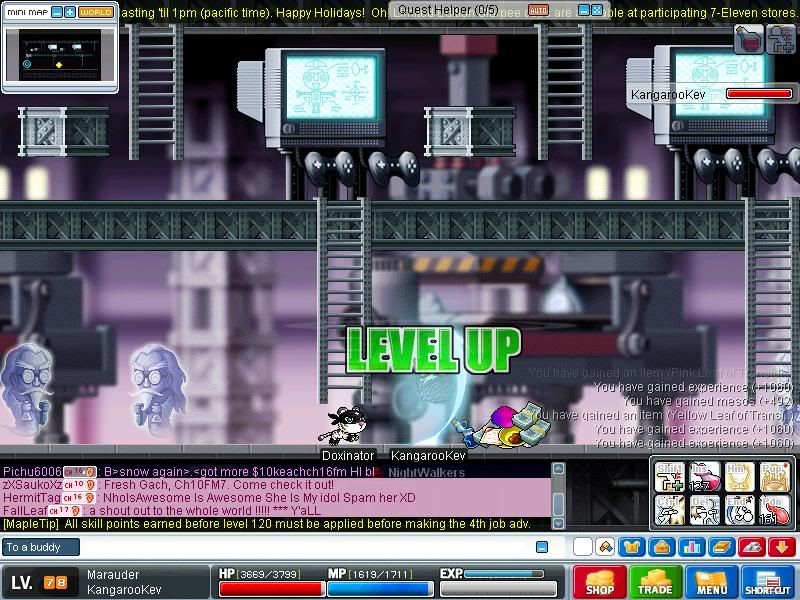Click the gun-with-plus booster buff icon
The width and height of the screenshot is (800, 600).
(781, 38)
